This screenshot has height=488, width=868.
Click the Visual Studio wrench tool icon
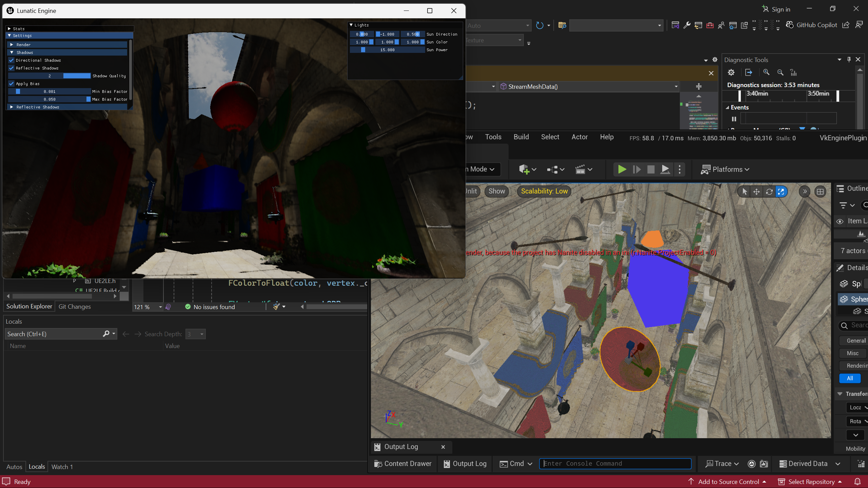687,25
